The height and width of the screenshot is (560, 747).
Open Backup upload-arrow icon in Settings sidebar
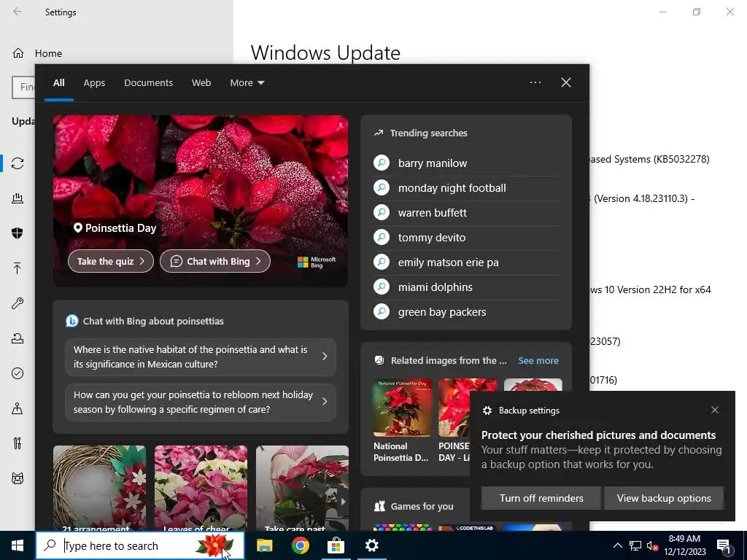18,268
